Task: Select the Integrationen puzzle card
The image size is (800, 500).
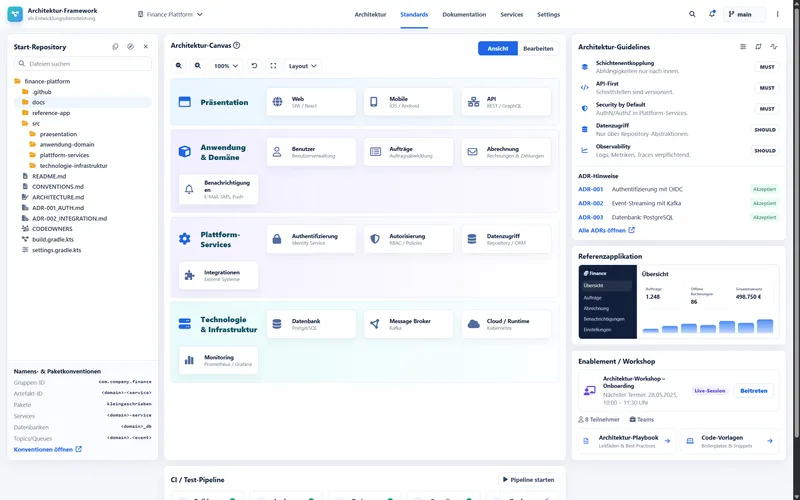Action: 218,276
